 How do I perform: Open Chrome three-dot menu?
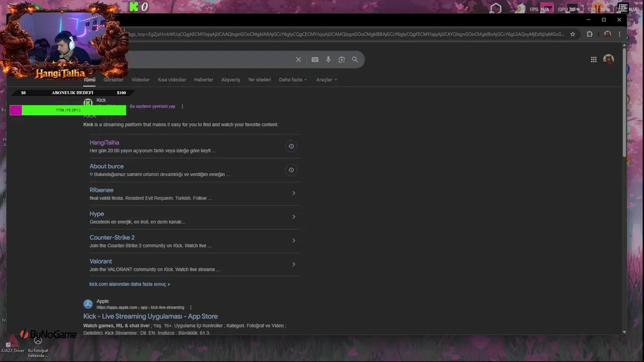point(620,34)
